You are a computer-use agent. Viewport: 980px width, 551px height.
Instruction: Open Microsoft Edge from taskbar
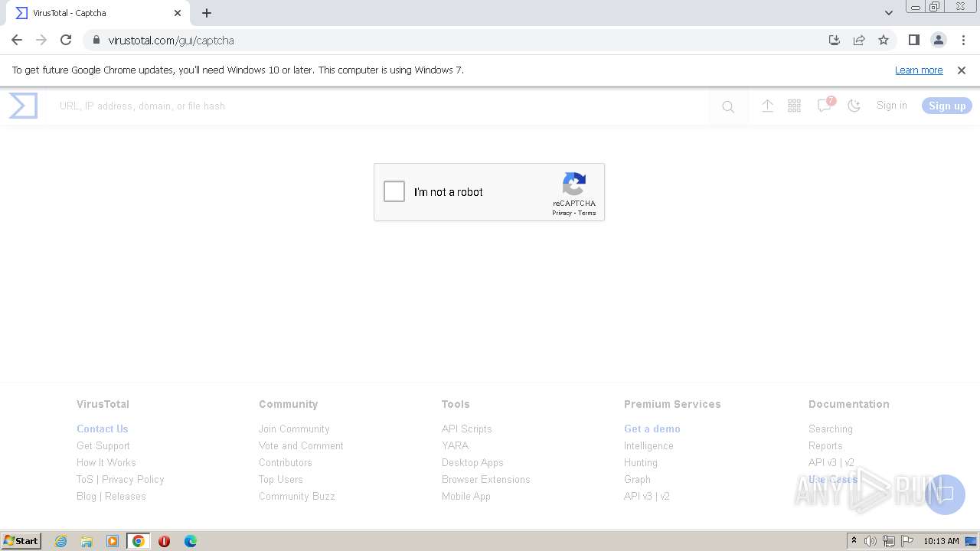(x=190, y=541)
